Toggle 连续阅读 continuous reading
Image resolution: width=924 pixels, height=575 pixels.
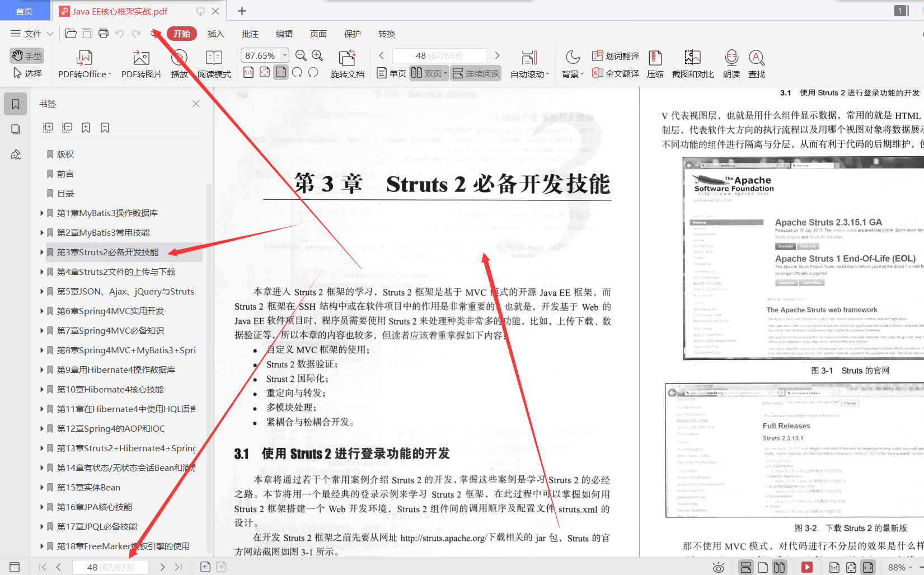[x=476, y=73]
